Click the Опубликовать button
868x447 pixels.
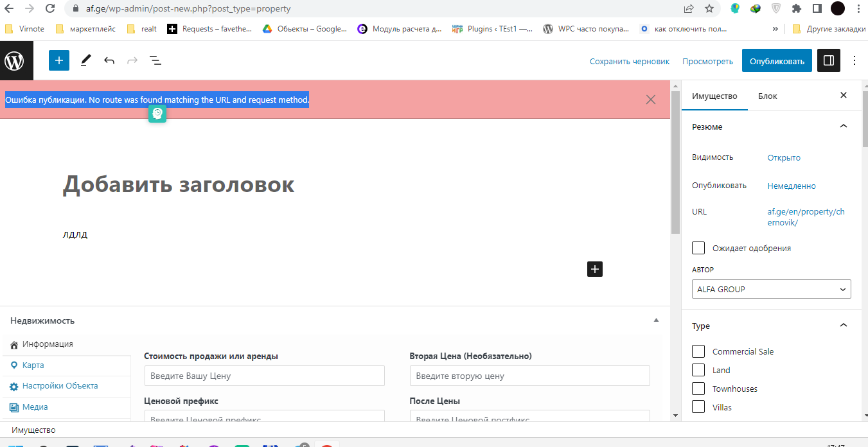click(x=777, y=61)
